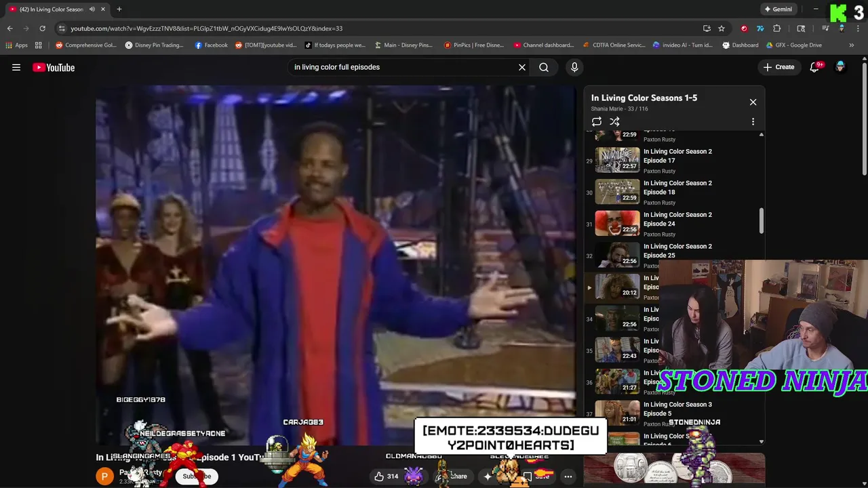Open the playlist three-dot options menu
Screen dimensions: 868x488
coord(753,122)
